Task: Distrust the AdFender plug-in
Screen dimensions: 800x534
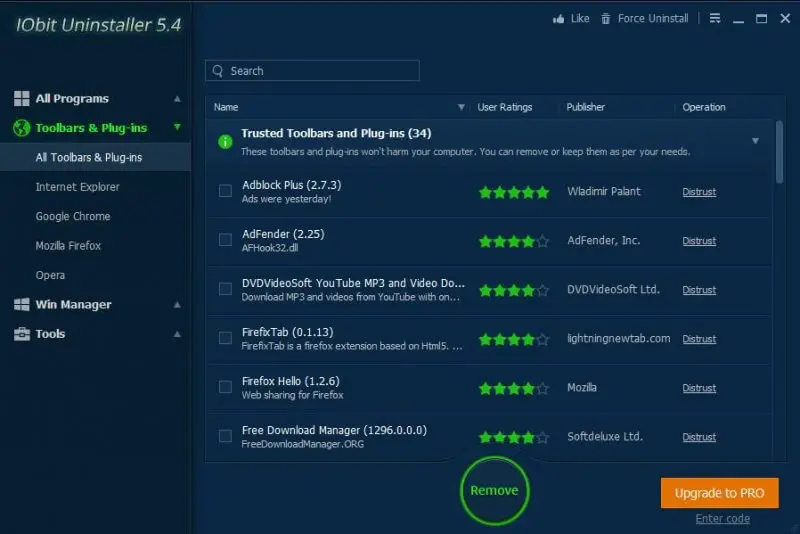Action: (699, 241)
